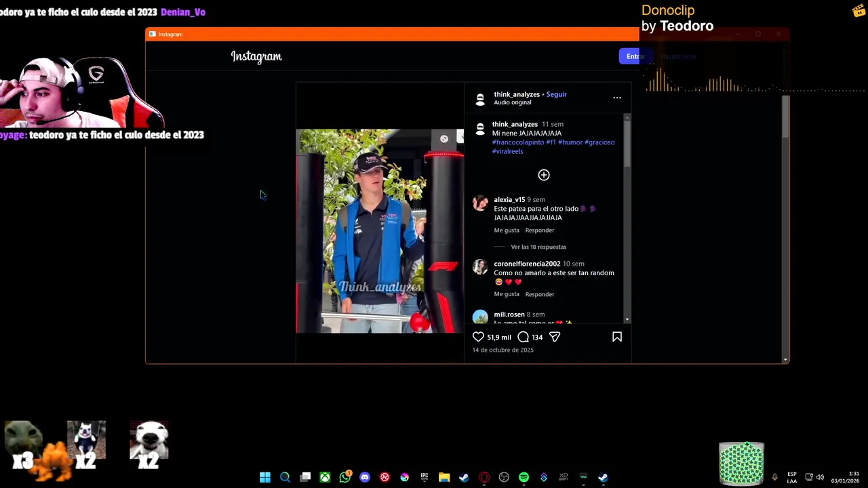Click 'Me gusta' under coronelflorencia2002's comment
The height and width of the screenshot is (488, 868).
[507, 294]
